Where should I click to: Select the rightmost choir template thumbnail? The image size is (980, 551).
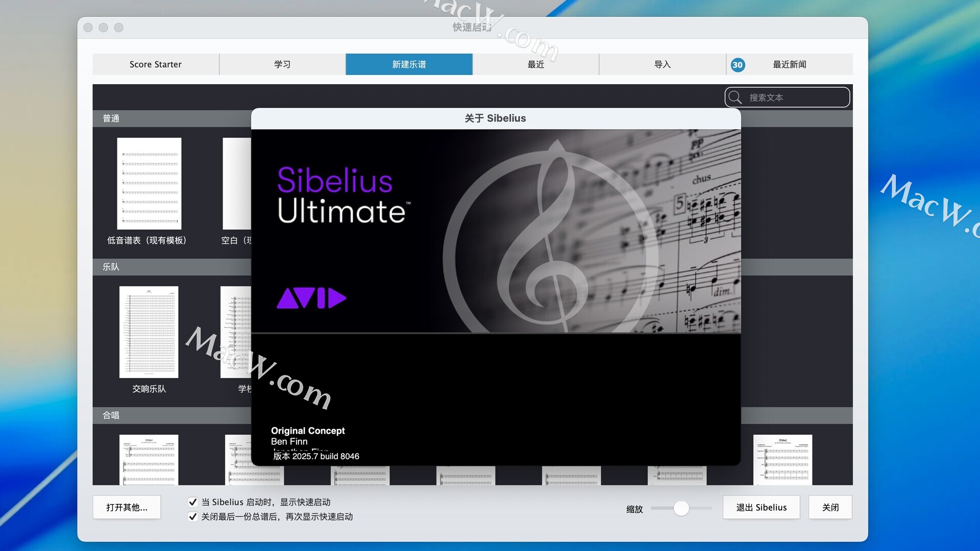click(x=783, y=460)
